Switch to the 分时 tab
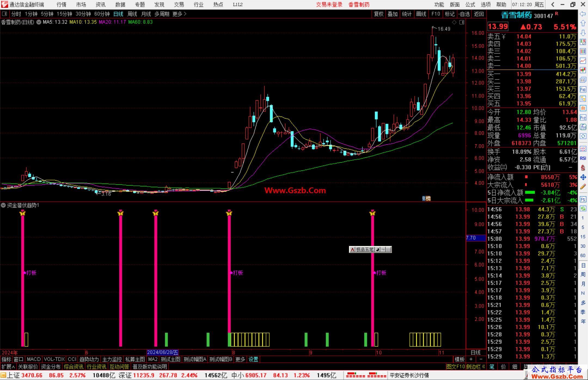The height and width of the screenshot is (380, 588). point(16,14)
